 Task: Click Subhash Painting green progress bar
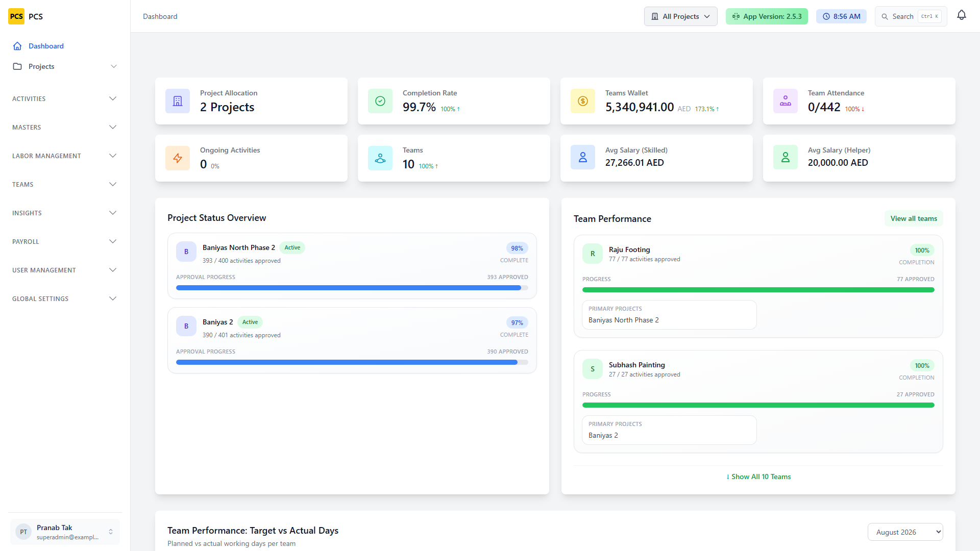[758, 405]
